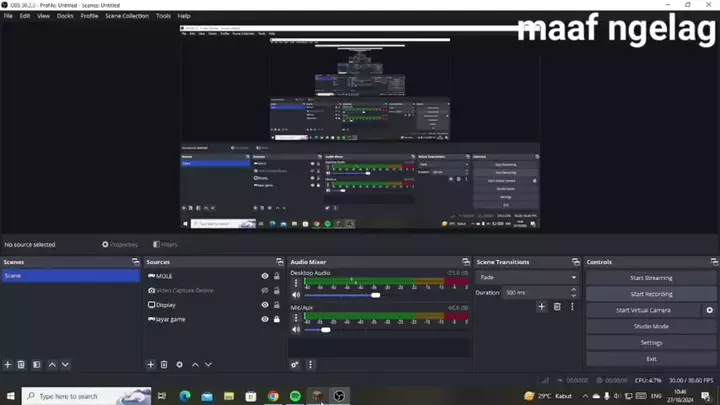
Task: Mute the Desktop Audio speaker icon
Action: (296, 295)
